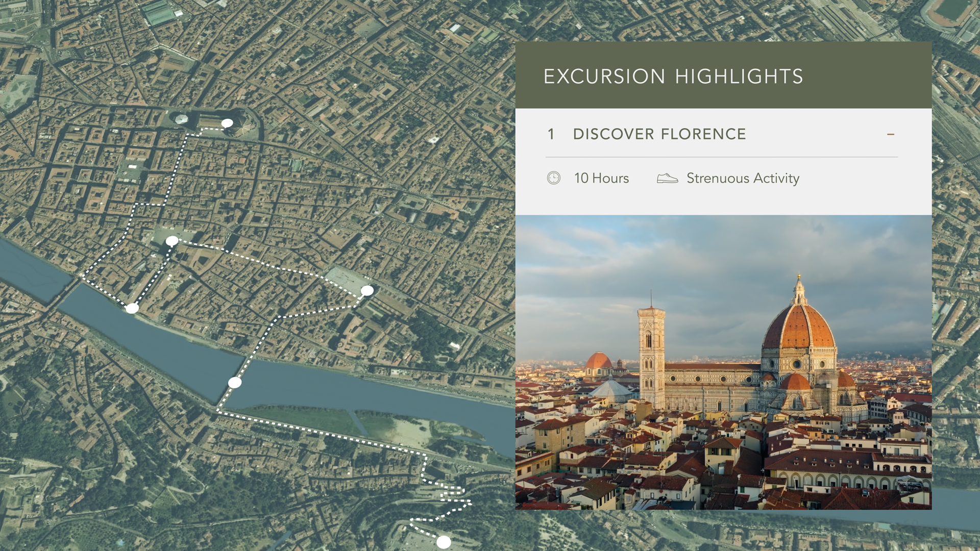Screen dimensions: 980x551
Task: Click the Excursion Highlights header
Action: point(673,77)
